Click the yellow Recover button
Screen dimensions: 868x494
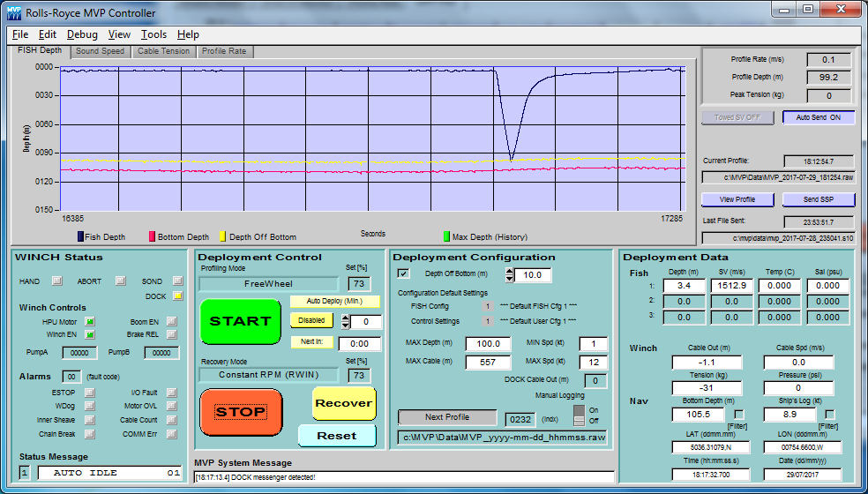tap(343, 403)
